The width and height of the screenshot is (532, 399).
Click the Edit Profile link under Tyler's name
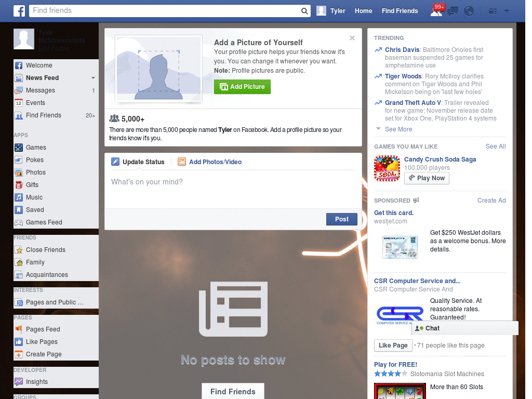(x=54, y=49)
